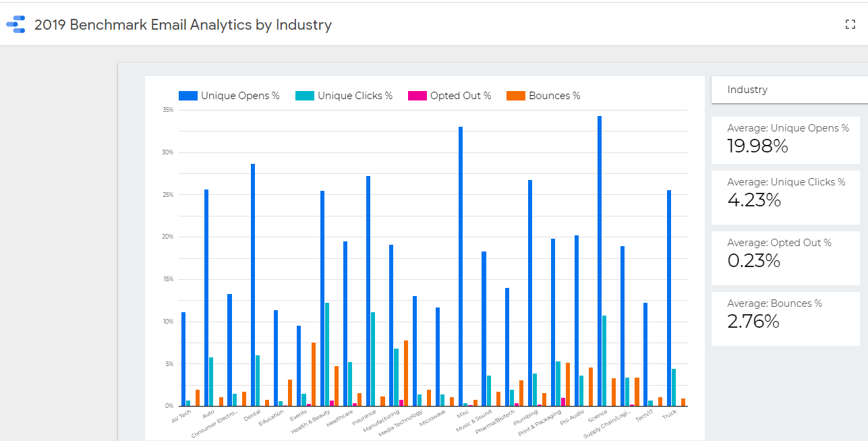The height and width of the screenshot is (441, 868).
Task: Click the teal Insurance Unique Clicks bar
Action: pos(373,361)
